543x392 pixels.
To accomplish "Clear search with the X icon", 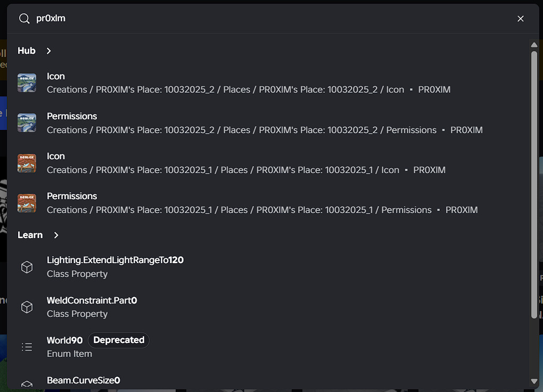I will pyautogui.click(x=520, y=19).
